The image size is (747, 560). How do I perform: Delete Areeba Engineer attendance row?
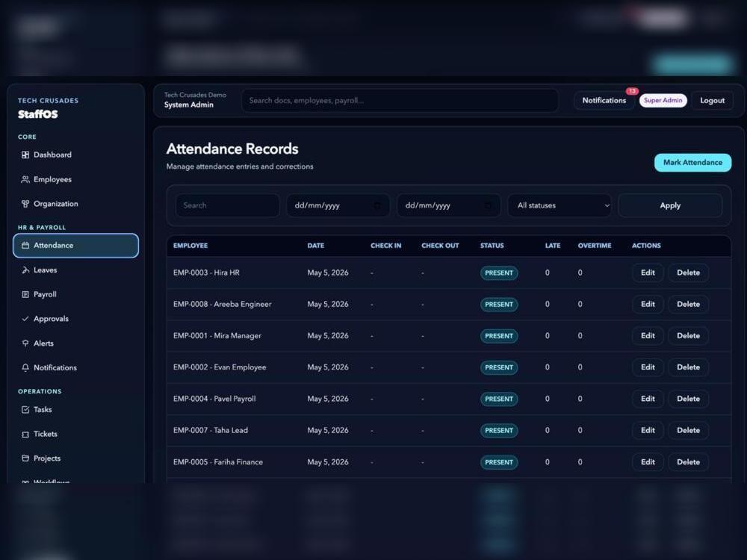tap(689, 305)
